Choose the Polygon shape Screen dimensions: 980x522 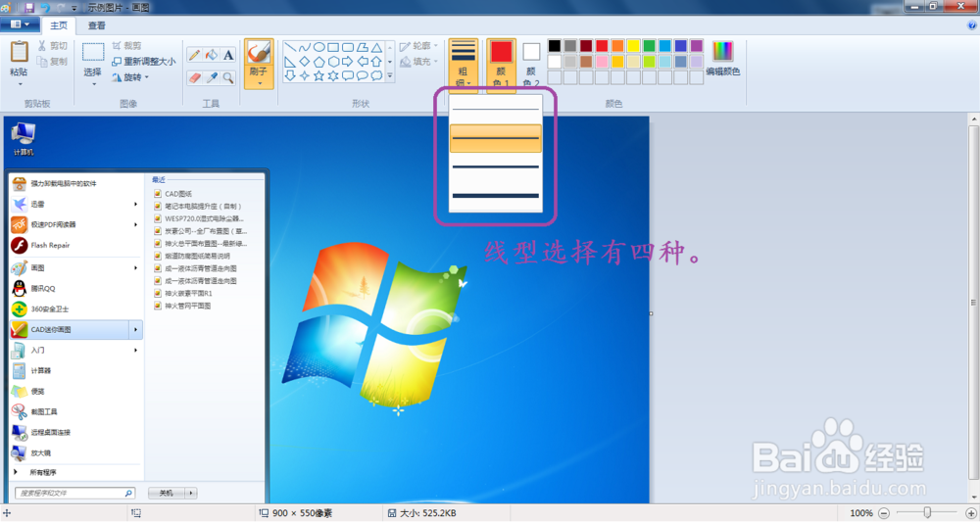click(362, 47)
